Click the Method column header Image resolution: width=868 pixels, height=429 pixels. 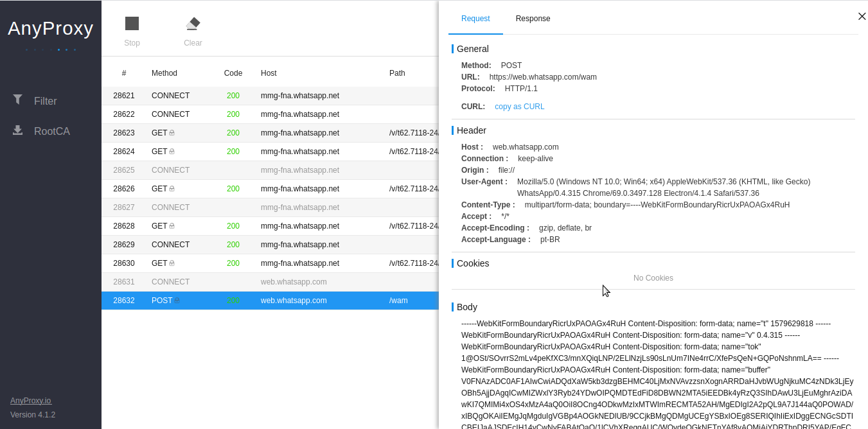164,73
